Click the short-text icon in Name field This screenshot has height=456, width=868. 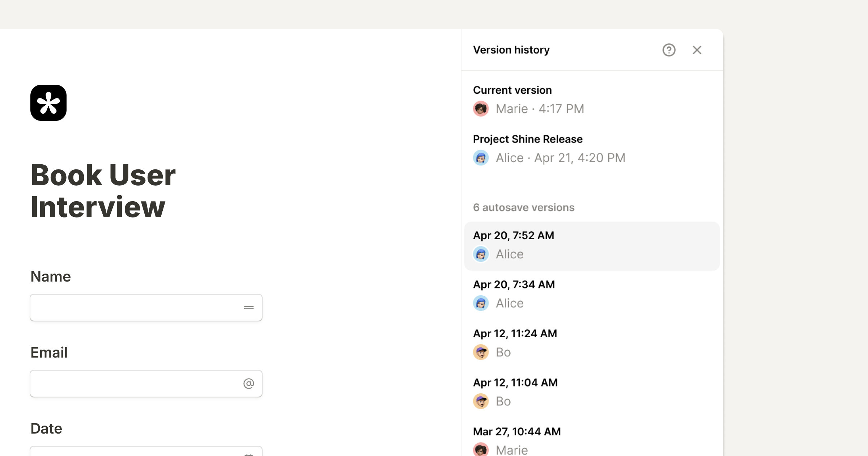click(x=249, y=308)
